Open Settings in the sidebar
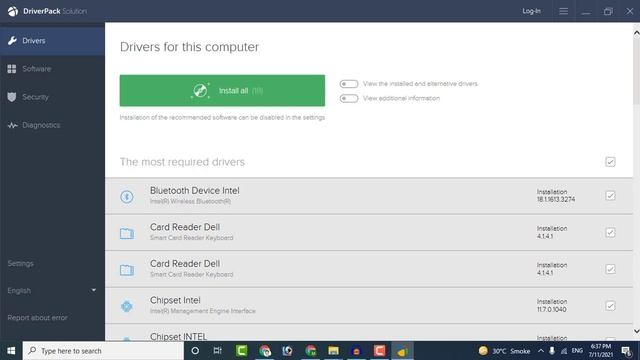 20,263
